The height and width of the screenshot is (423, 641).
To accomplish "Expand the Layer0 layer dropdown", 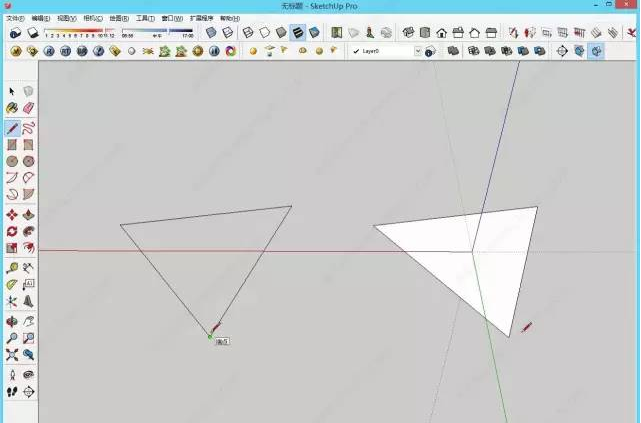I will pos(418,51).
